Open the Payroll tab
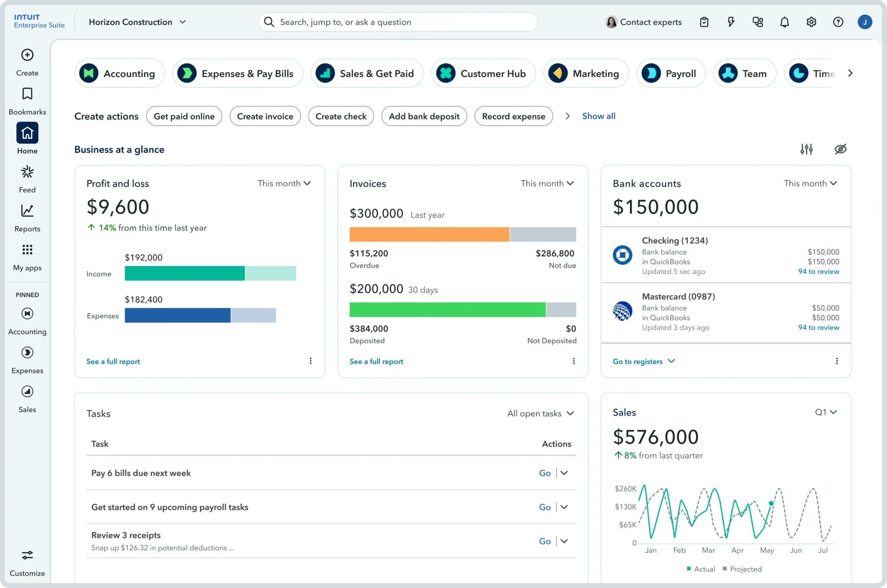Screen dimensions: 887x588 click(671, 73)
